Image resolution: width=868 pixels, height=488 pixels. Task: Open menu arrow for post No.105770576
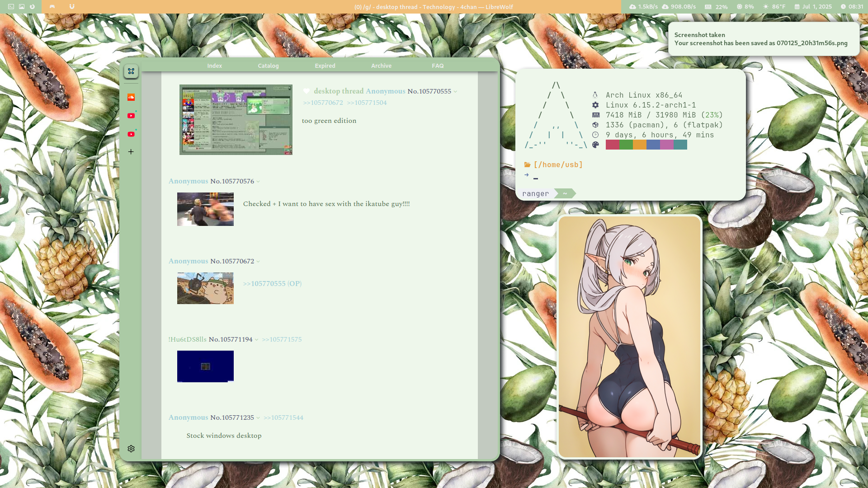click(258, 182)
